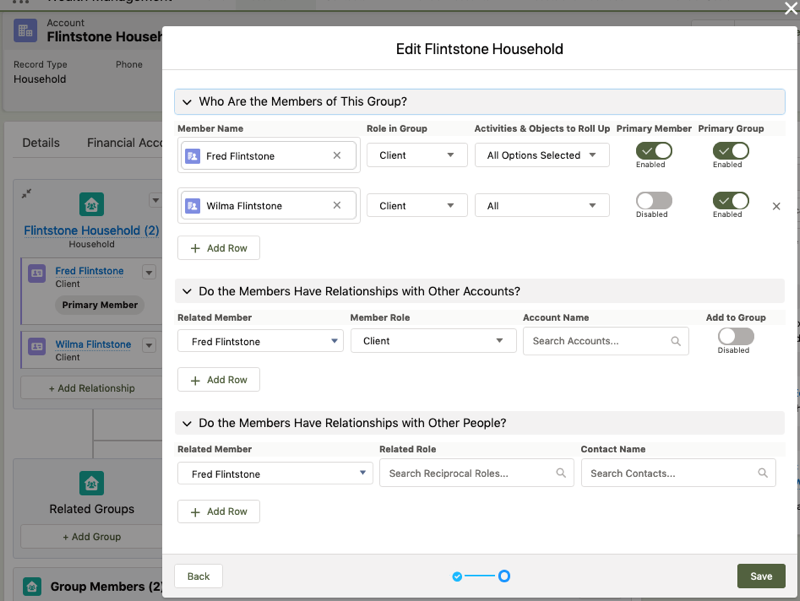Image resolution: width=800 pixels, height=601 pixels.
Task: Enable Primary Member toggle for Wilma Flintstone
Action: pos(654,201)
